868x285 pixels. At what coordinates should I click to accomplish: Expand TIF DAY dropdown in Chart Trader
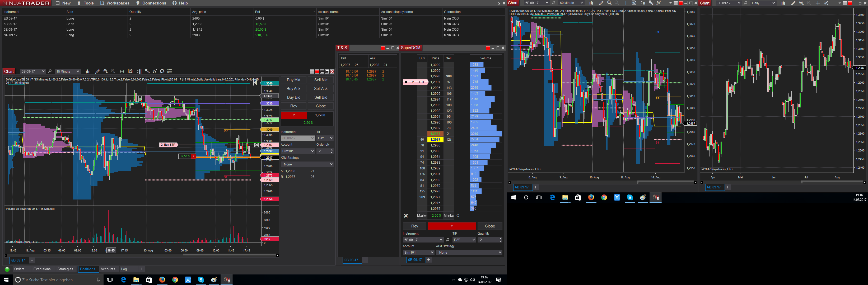325,138
